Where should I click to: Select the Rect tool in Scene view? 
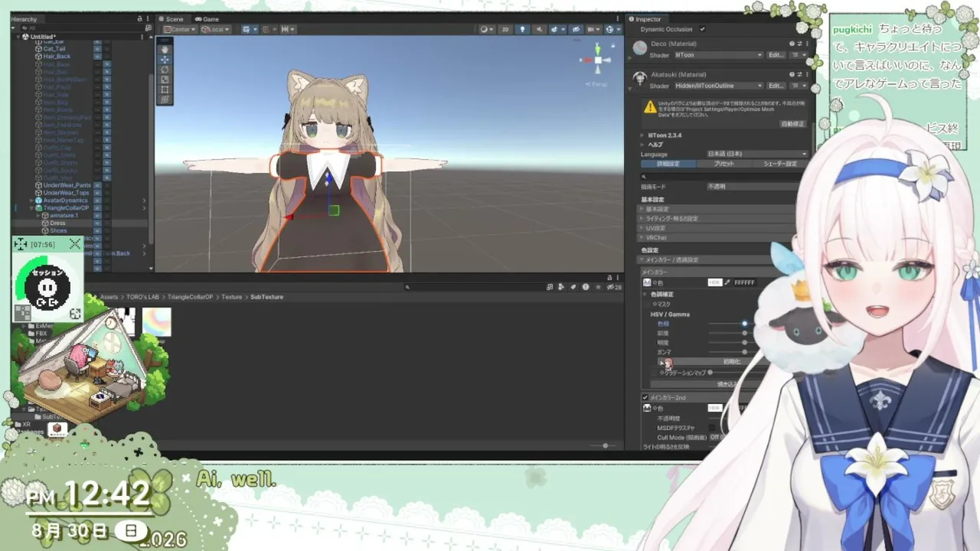coord(165,89)
